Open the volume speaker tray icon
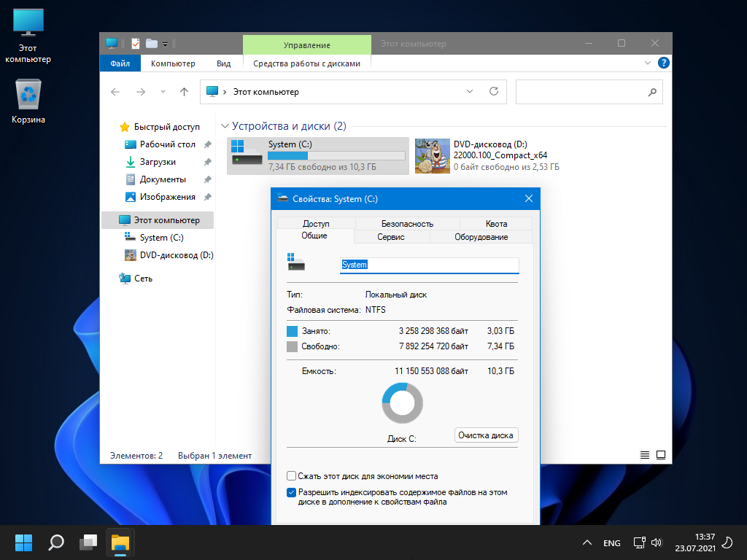 (x=657, y=542)
